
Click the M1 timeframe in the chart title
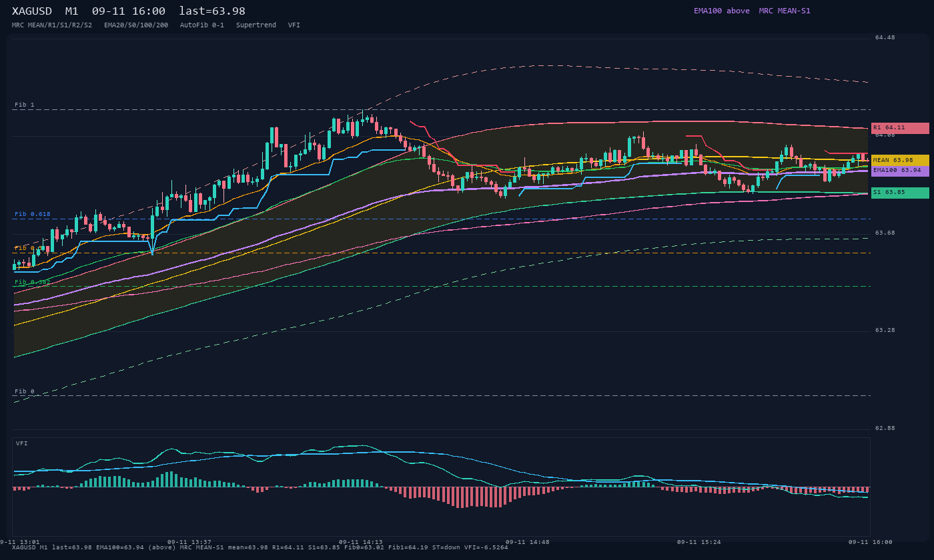(x=72, y=11)
